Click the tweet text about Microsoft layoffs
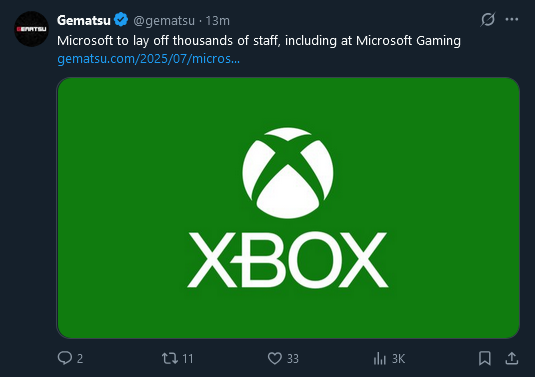Viewport: 535px width, 377px height. 259,41
